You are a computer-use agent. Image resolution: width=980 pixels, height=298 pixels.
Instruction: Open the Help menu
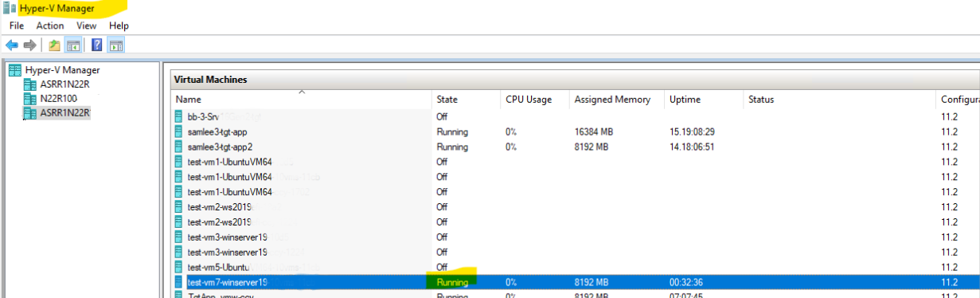pyautogui.click(x=119, y=25)
